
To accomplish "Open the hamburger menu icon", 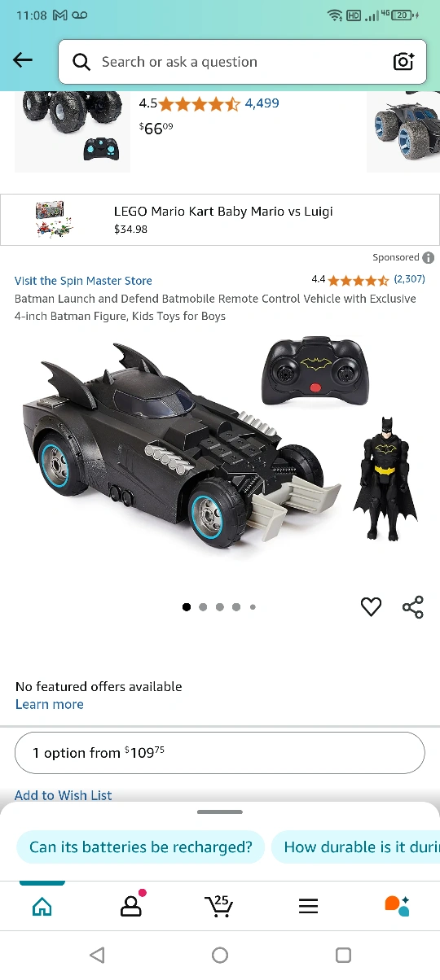I will click(308, 906).
